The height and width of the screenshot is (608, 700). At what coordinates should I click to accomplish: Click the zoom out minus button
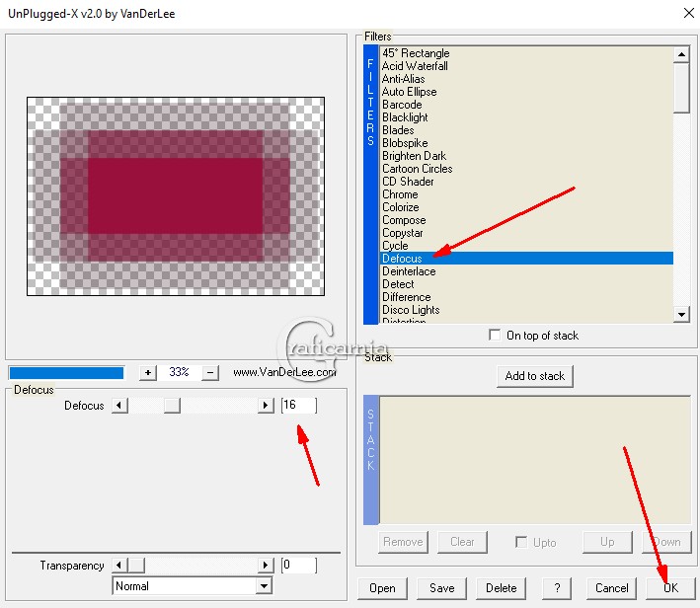[x=210, y=372]
